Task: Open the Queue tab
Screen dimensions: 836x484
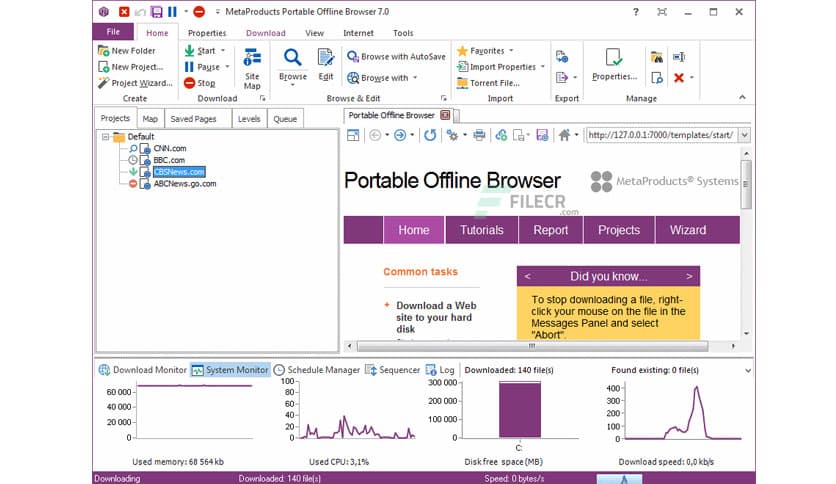Action: point(285,119)
